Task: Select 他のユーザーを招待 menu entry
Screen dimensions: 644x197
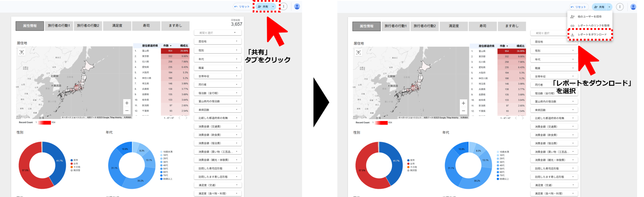Action: point(589,17)
